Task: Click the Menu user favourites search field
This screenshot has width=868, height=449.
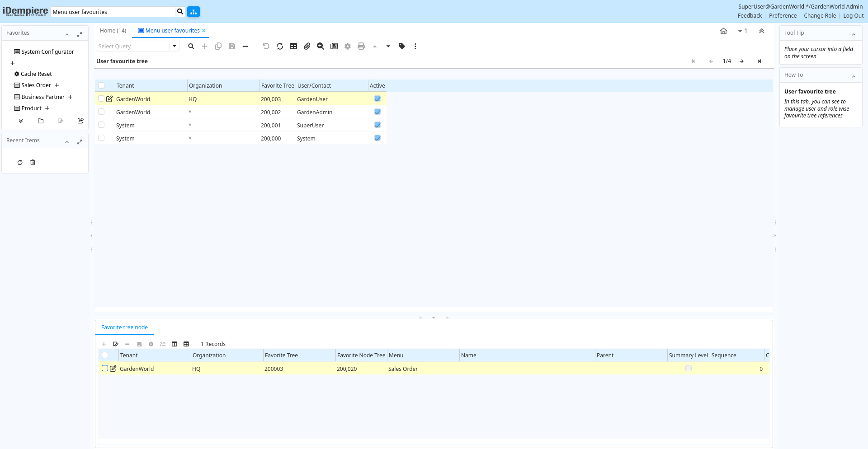Action: (113, 12)
